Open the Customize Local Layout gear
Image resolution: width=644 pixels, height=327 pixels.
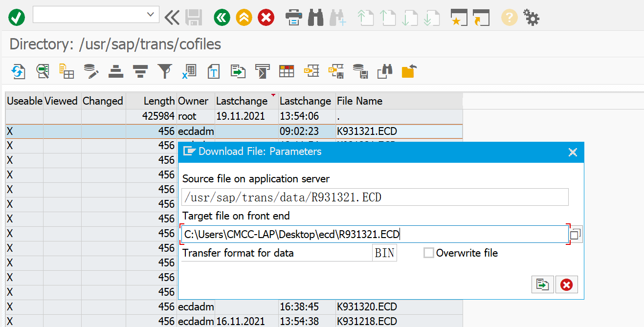tap(531, 18)
